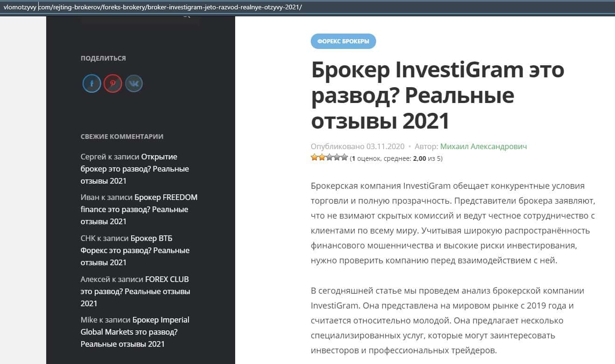Click the paragraph starting 'В сегодняшней статье'
615x364 pixels.
448,320
